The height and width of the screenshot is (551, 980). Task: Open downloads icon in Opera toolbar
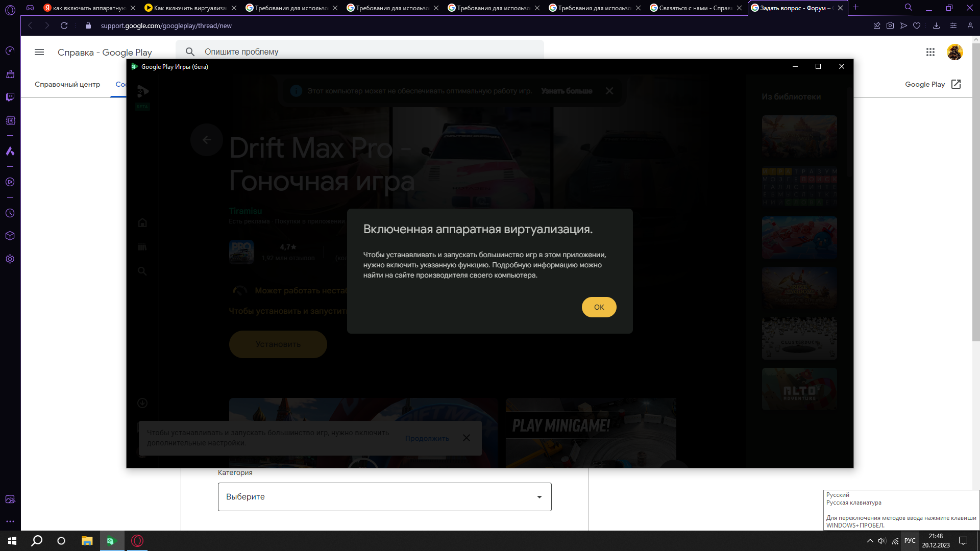[x=936, y=26]
